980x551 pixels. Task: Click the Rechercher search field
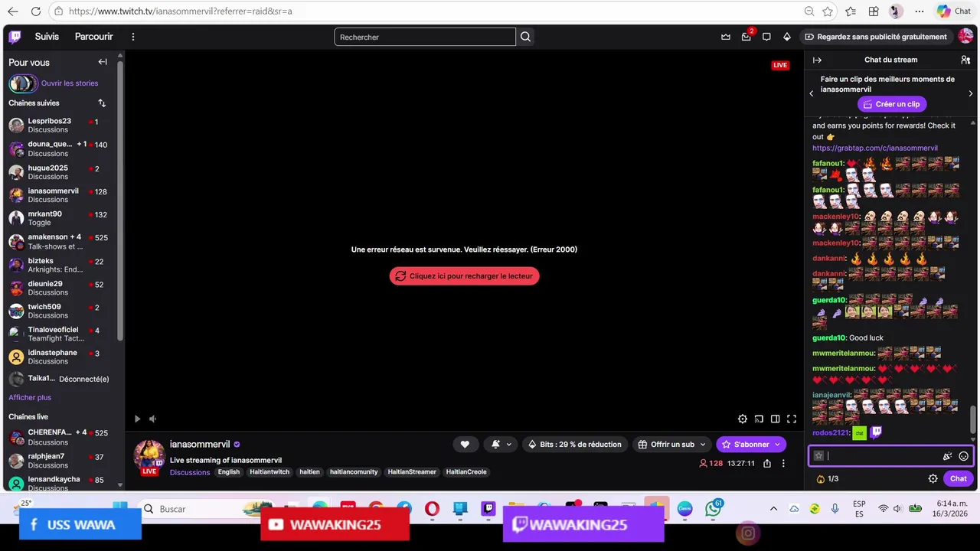tap(425, 37)
